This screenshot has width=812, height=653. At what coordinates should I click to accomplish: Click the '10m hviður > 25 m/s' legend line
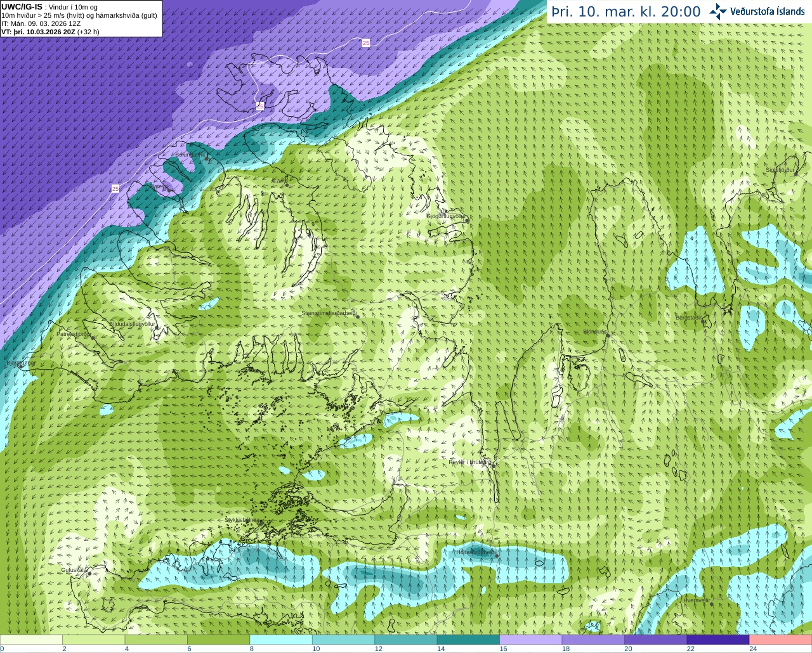(x=79, y=15)
